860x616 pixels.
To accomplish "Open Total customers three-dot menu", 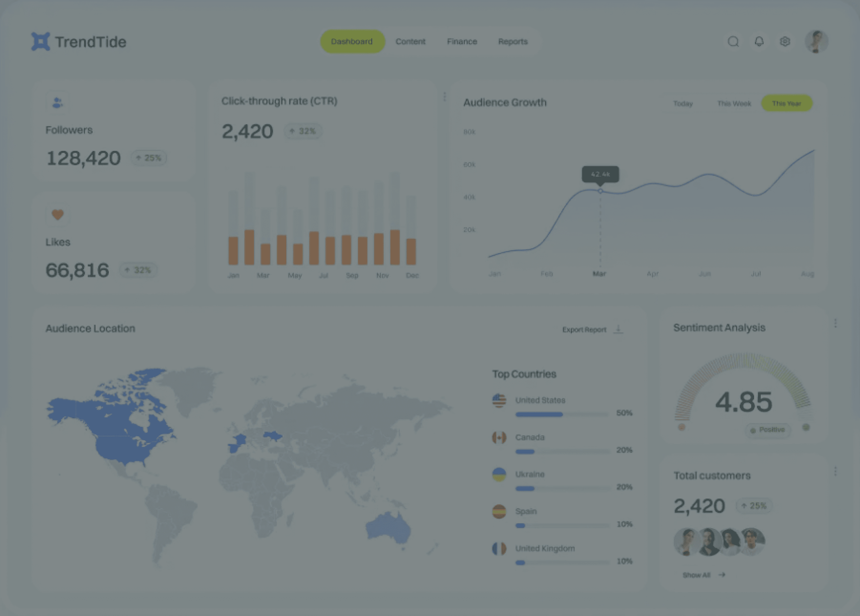I will pyautogui.click(x=835, y=471).
